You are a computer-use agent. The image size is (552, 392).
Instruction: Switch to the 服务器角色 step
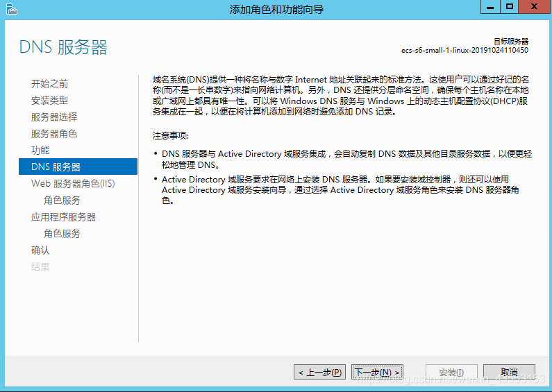[x=54, y=134]
